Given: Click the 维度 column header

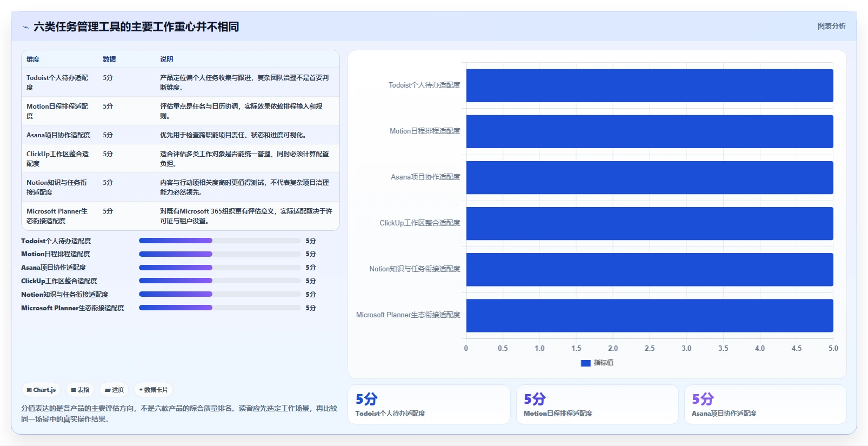Looking at the screenshot, I should click(33, 59).
